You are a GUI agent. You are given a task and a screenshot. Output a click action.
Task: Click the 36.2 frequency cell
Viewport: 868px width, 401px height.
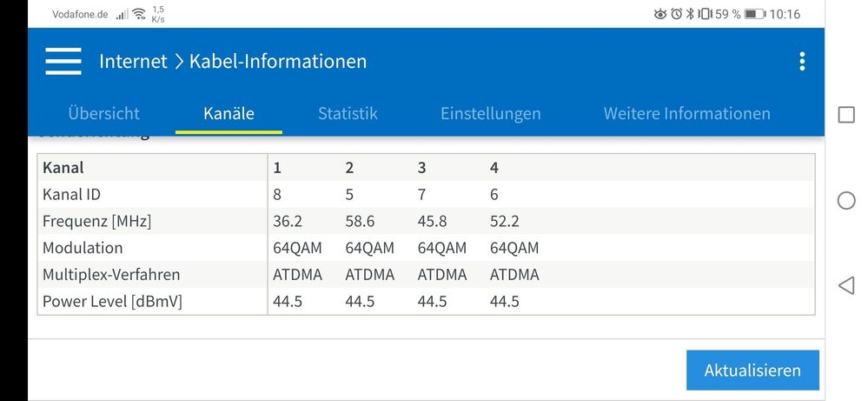pos(287,221)
